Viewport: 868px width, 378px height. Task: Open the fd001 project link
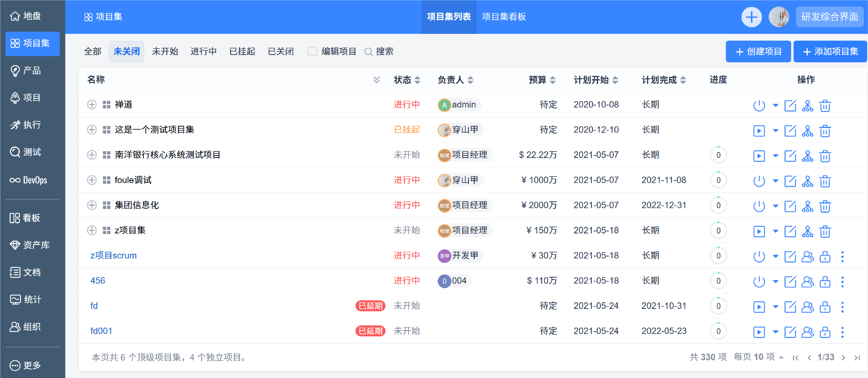tap(101, 331)
